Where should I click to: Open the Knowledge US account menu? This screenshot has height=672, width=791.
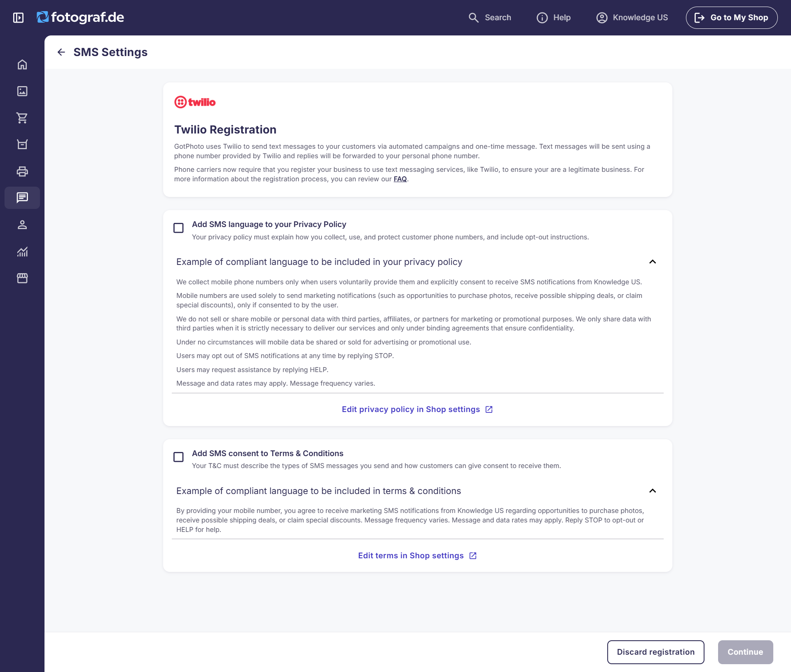coord(632,18)
